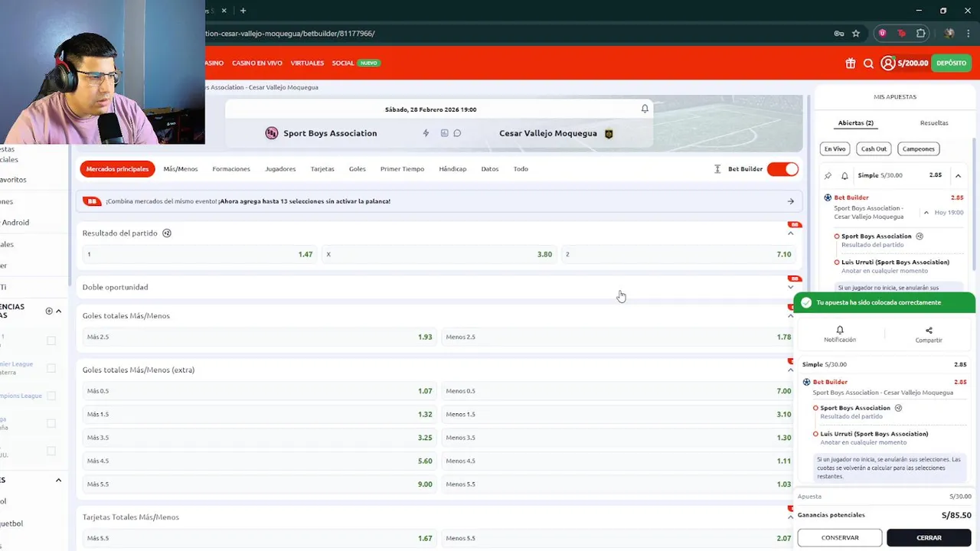Screen dimensions: 980x551
Task: Open the match statistics table icon
Action: pyautogui.click(x=444, y=133)
